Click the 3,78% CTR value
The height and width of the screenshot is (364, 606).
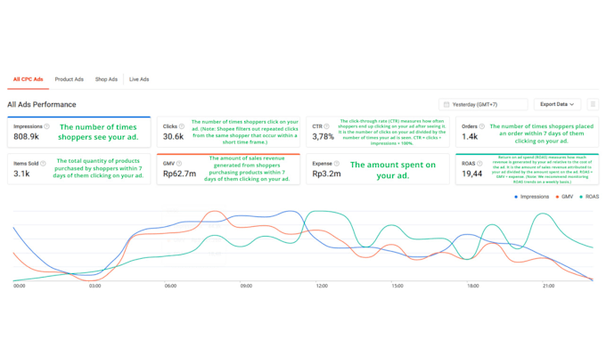click(323, 137)
